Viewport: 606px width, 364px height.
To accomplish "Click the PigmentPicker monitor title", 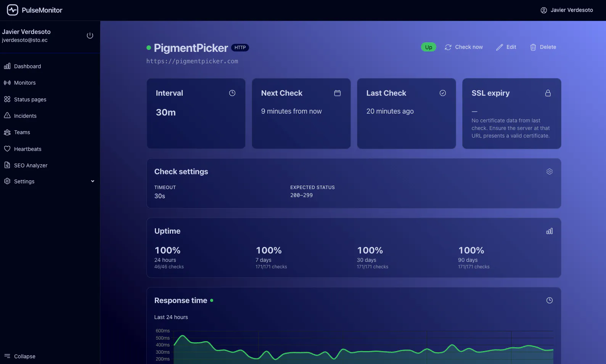I will (191, 48).
